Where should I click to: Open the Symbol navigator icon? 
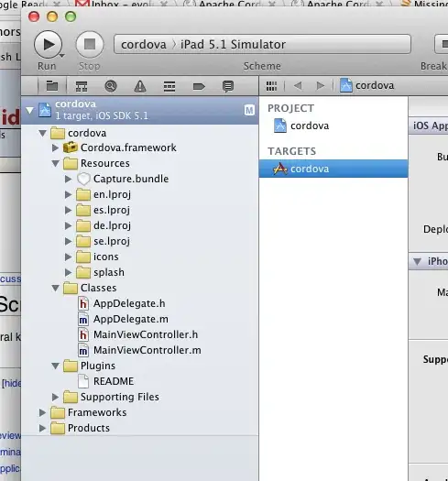click(x=82, y=86)
